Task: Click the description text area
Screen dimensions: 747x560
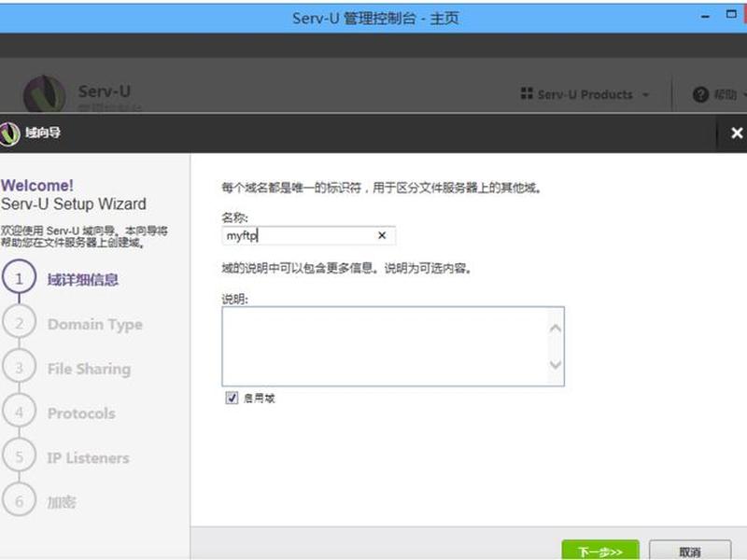Action: [393, 346]
